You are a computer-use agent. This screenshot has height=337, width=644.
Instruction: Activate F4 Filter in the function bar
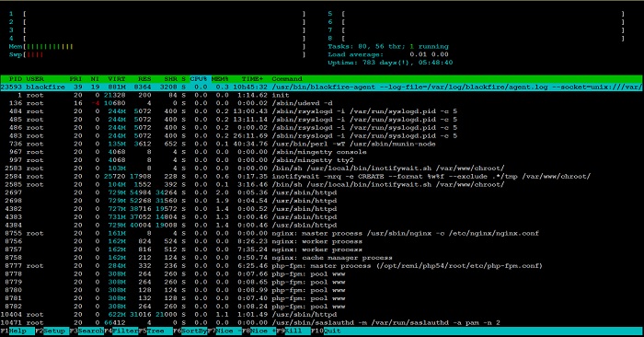(x=121, y=331)
